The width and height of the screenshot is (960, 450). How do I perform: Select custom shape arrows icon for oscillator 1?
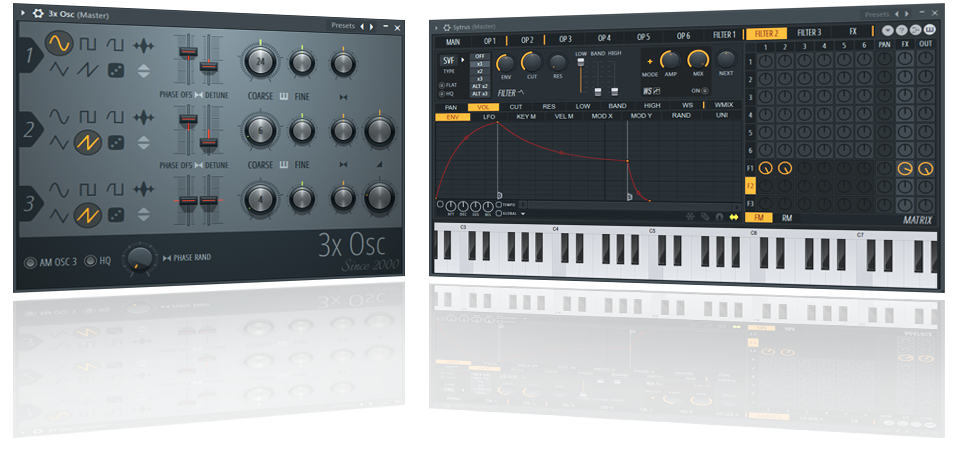[143, 71]
